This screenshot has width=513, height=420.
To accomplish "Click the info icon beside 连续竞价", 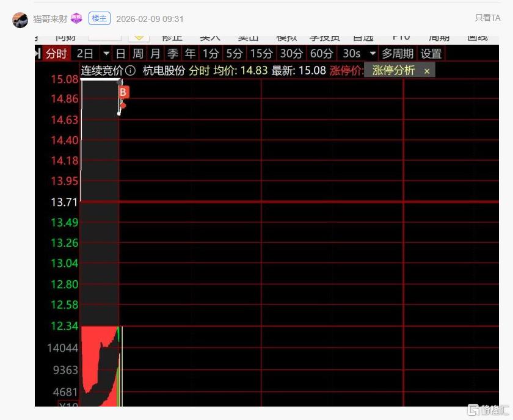I will pyautogui.click(x=130, y=71).
